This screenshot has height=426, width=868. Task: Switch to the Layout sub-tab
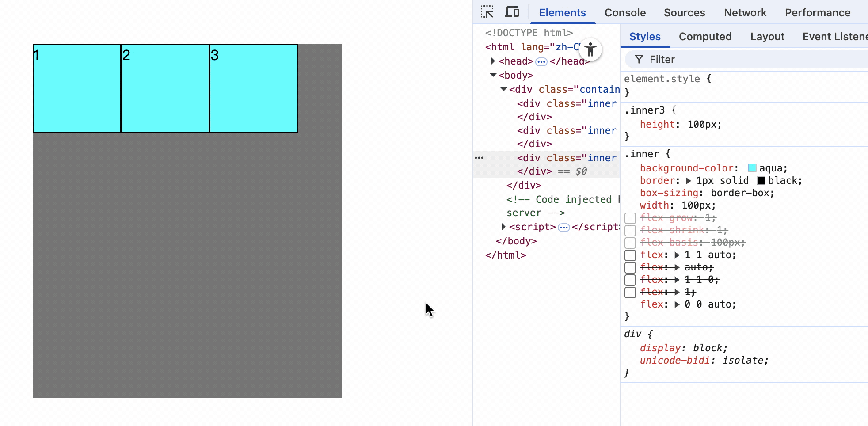pyautogui.click(x=767, y=37)
